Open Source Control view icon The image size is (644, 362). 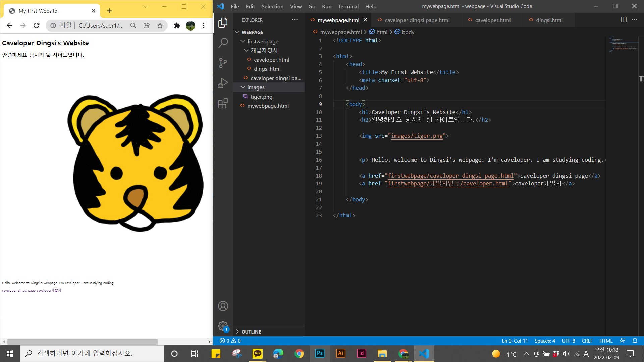click(x=223, y=63)
